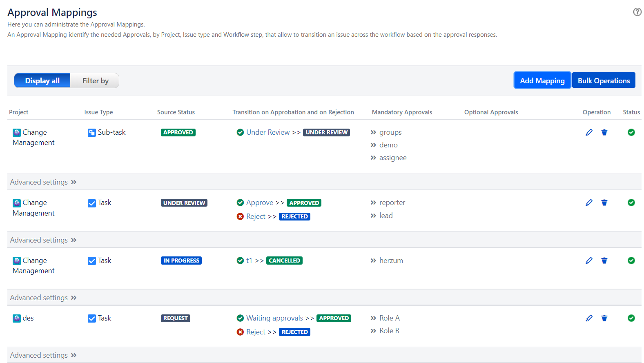
Task: Switch to the Filter by view
Action: click(95, 80)
